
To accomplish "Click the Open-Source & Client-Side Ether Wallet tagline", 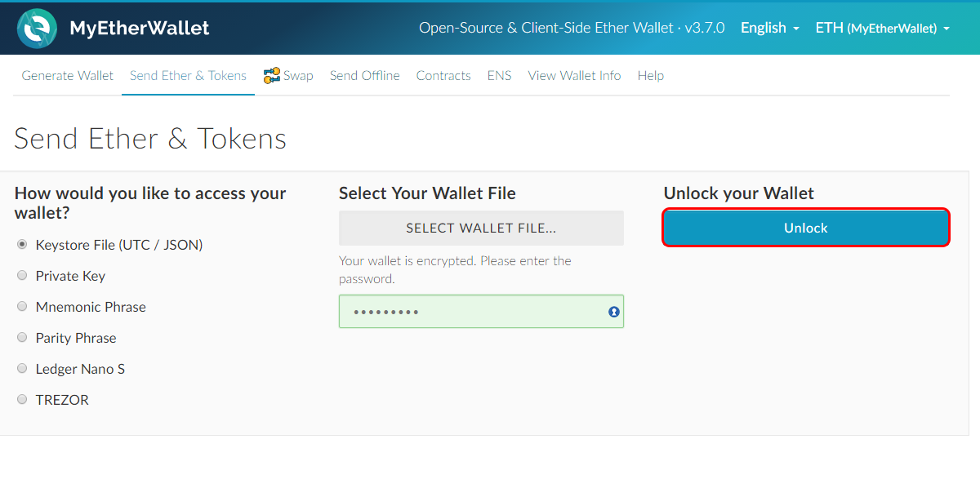I will 572,28.
